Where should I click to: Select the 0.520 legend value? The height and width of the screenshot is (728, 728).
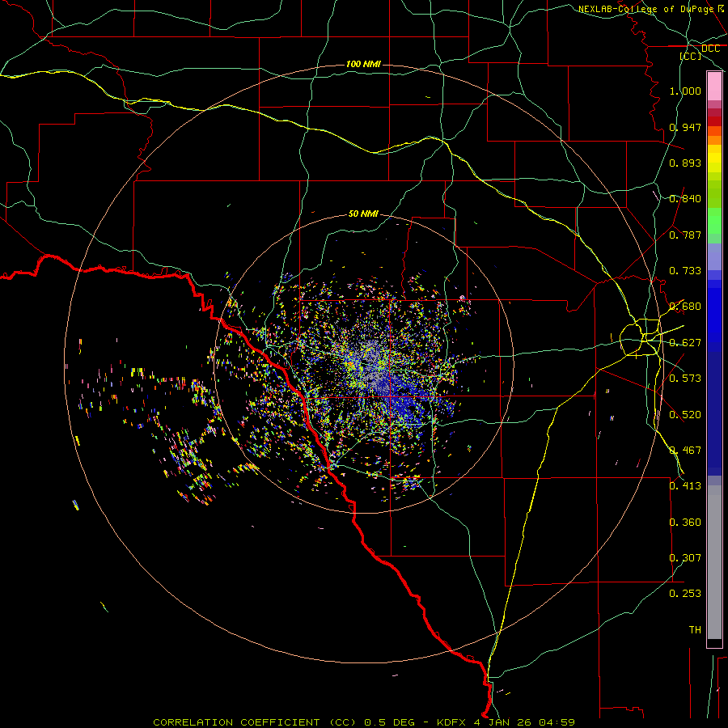tap(685, 415)
